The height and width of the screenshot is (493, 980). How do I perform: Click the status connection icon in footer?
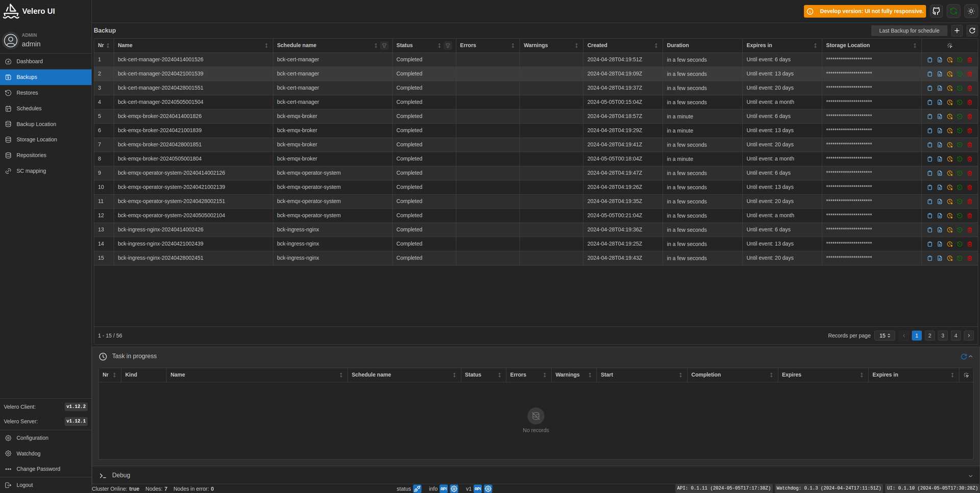click(417, 489)
